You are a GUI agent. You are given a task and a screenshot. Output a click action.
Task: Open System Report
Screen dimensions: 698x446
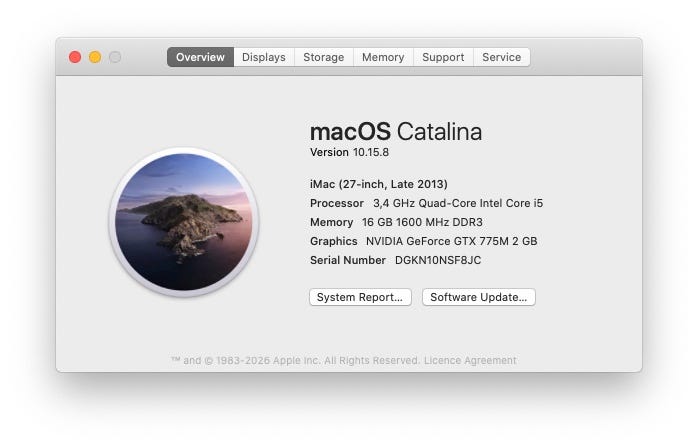pyautogui.click(x=360, y=297)
